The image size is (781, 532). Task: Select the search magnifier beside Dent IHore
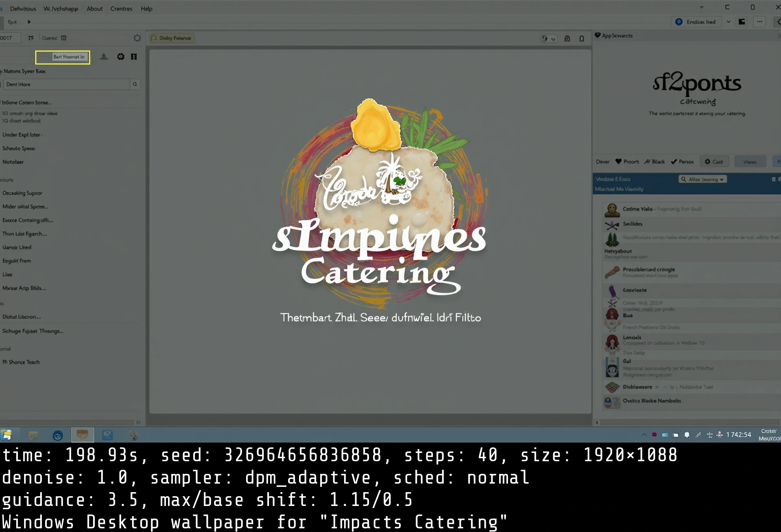coord(134,84)
